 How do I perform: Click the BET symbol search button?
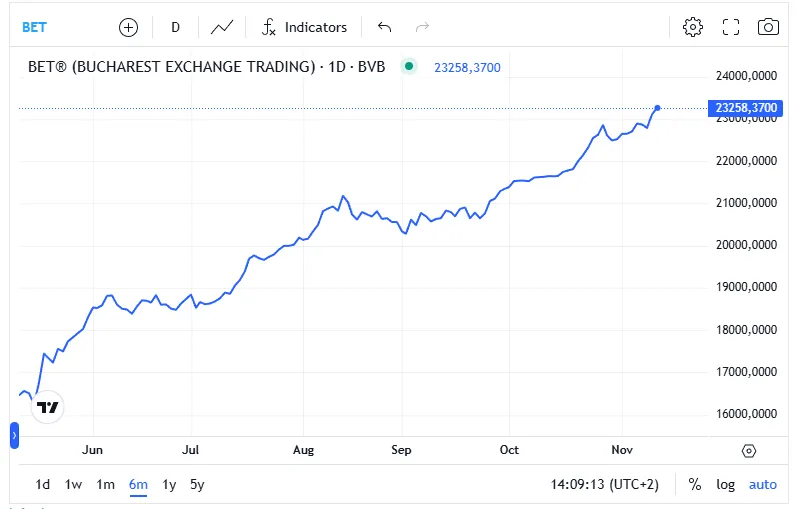click(x=35, y=27)
